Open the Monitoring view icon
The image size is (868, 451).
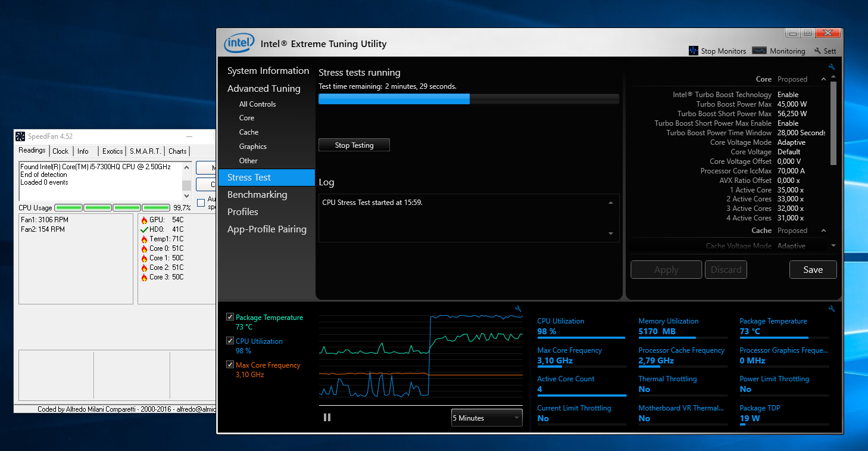tap(759, 51)
